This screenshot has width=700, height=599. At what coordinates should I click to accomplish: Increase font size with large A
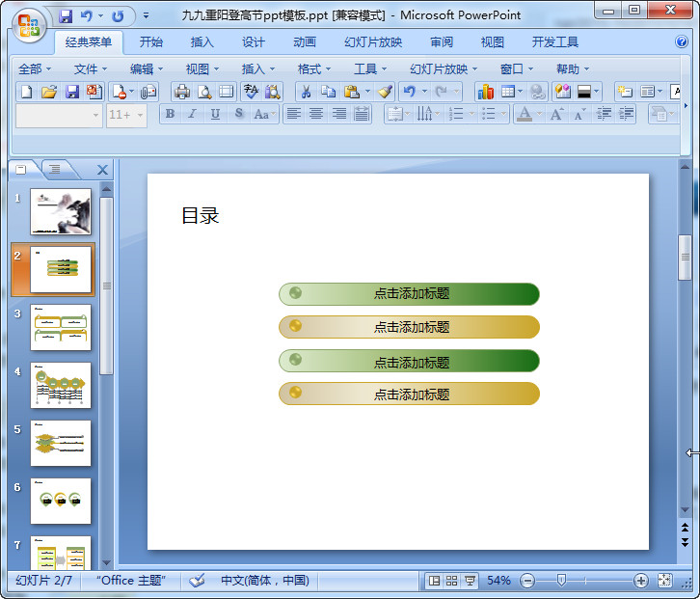click(556, 115)
